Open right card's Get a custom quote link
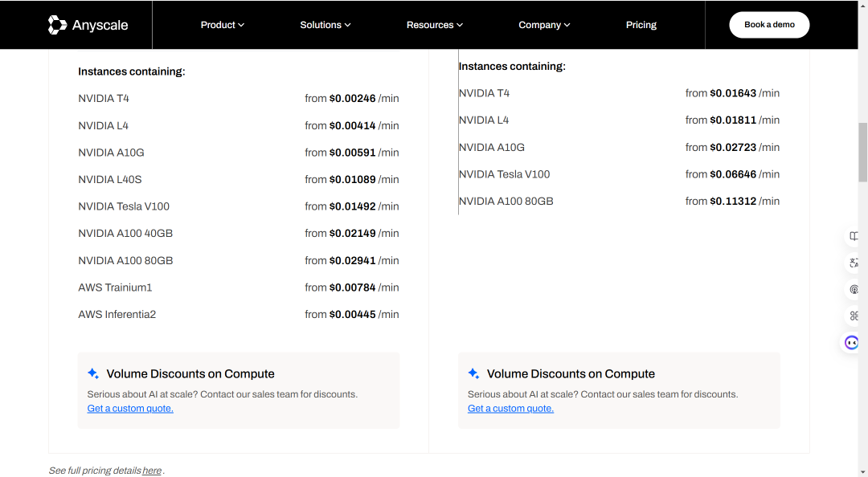The width and height of the screenshot is (868, 477). click(510, 409)
